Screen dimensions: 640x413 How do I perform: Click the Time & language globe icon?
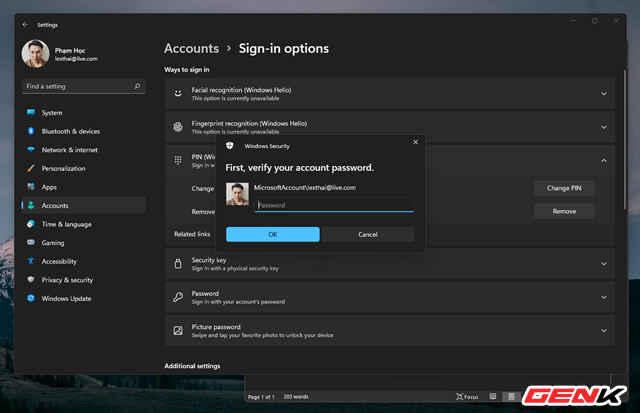[31, 224]
